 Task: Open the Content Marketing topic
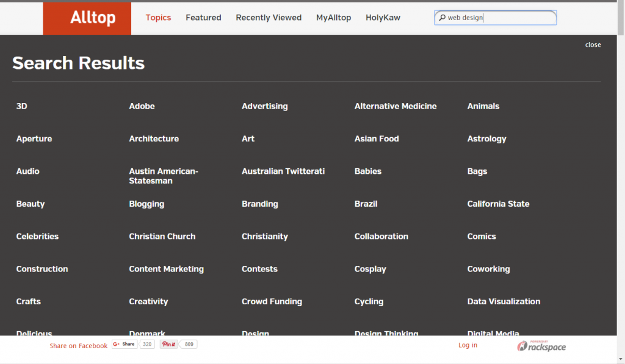point(166,269)
